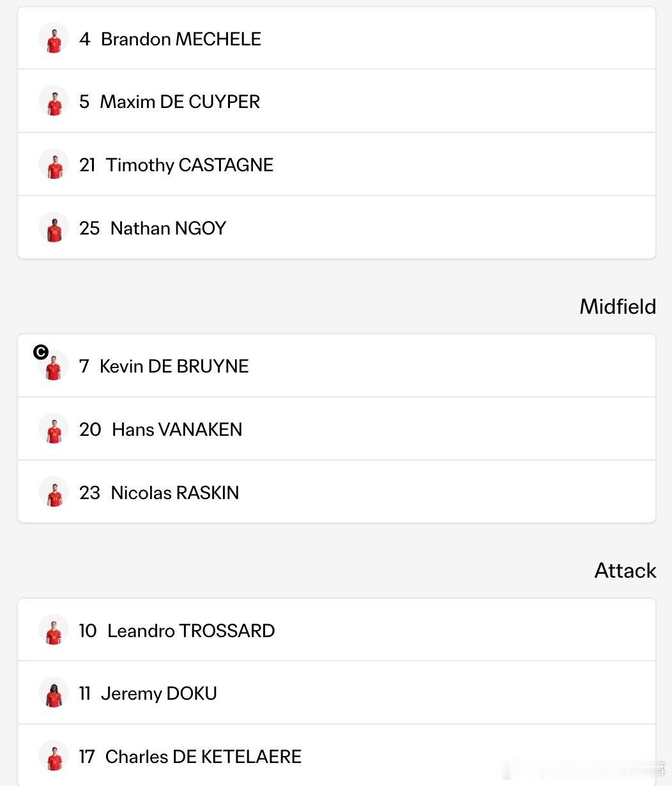
Task: Select Hans Vanaken's player avatar
Action: (x=54, y=429)
